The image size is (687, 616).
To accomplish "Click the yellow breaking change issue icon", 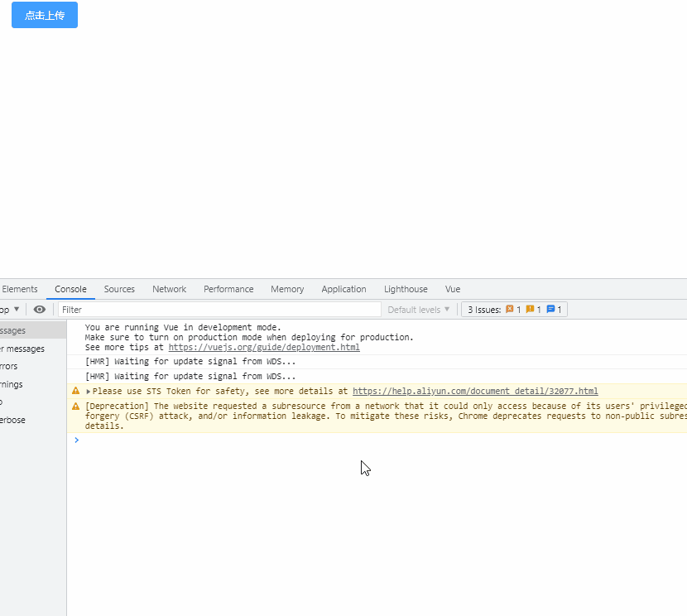I will (530, 309).
